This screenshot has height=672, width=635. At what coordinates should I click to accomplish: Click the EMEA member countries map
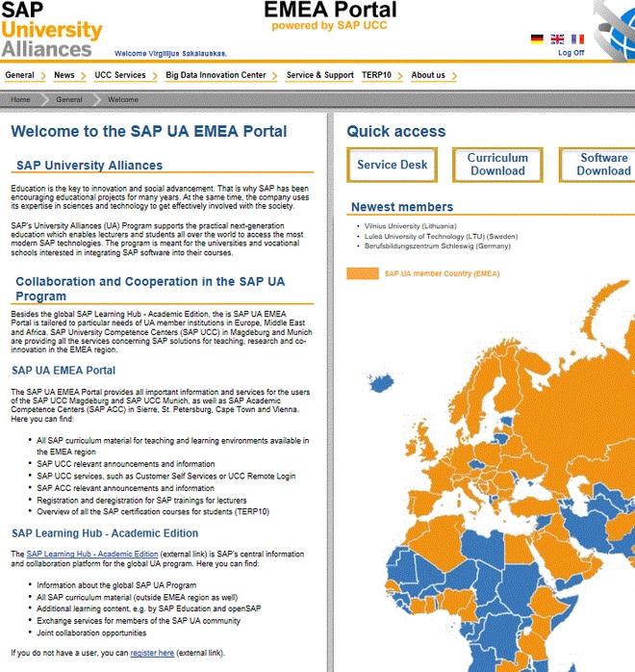[498, 476]
